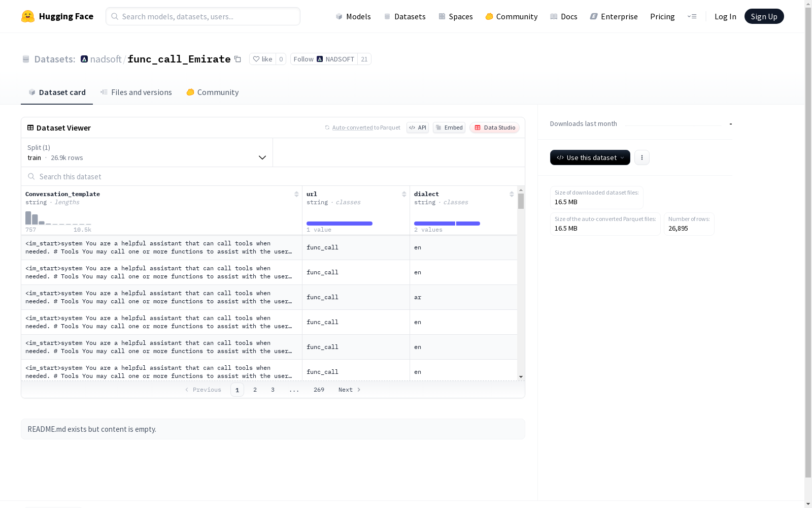Click Log In
The height and width of the screenshot is (508, 812).
pyautogui.click(x=725, y=16)
